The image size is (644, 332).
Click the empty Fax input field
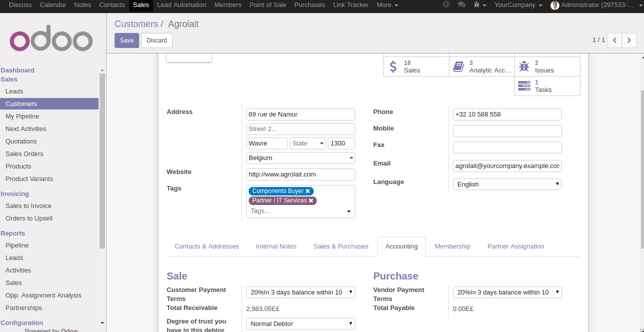point(507,147)
